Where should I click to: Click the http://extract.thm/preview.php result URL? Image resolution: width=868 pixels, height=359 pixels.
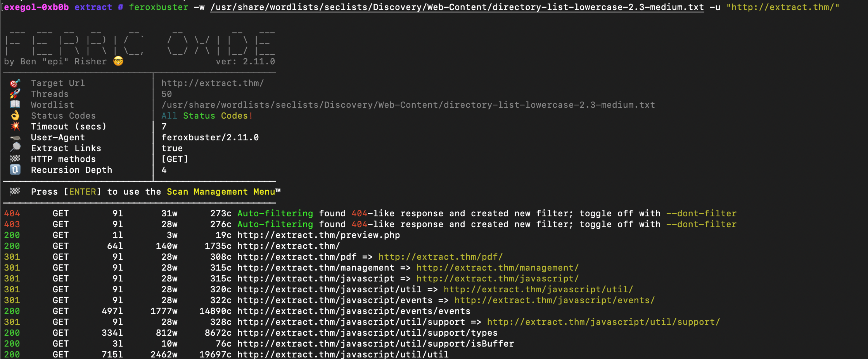319,235
